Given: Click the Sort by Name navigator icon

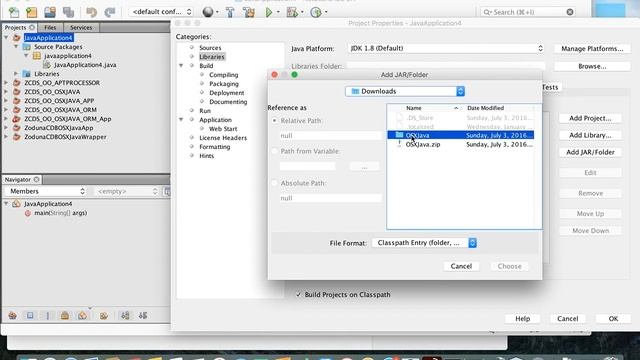Looking at the screenshot, I should coord(125,316).
